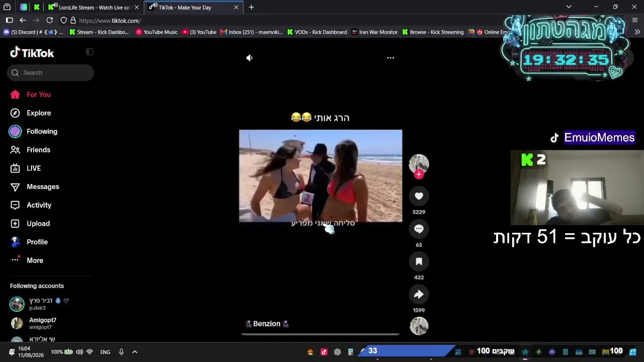Open the Gmail Inbox bookmark
644x362 pixels.
pos(251,32)
